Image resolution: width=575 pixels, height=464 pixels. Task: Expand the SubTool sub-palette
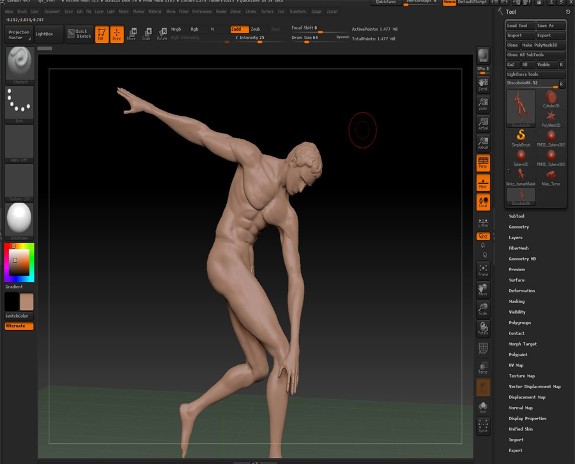pyautogui.click(x=516, y=216)
